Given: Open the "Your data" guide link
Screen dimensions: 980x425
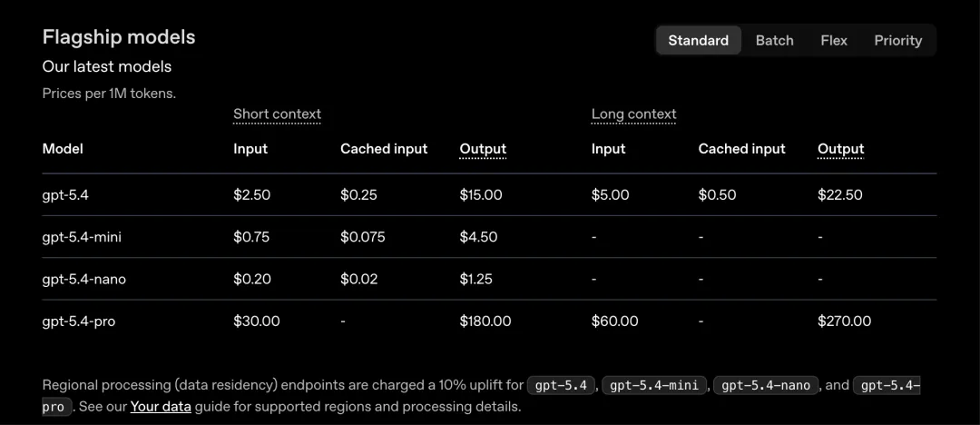Looking at the screenshot, I should click(x=161, y=406).
